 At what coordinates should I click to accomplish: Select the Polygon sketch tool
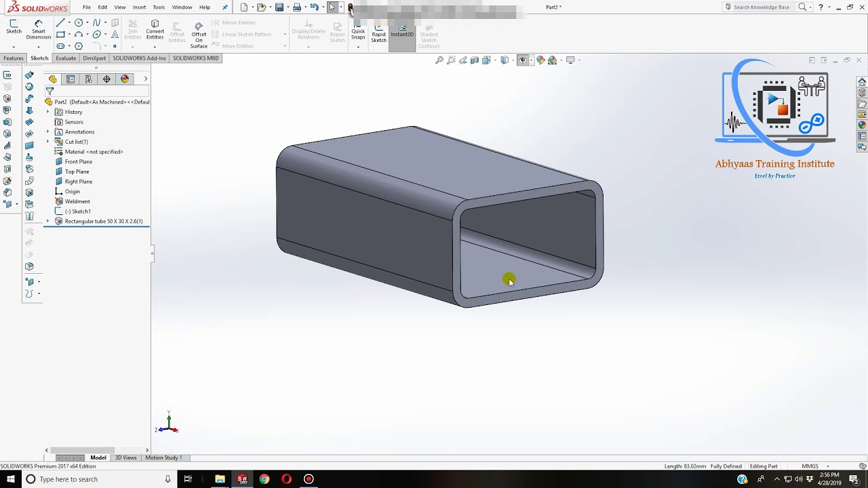(79, 46)
